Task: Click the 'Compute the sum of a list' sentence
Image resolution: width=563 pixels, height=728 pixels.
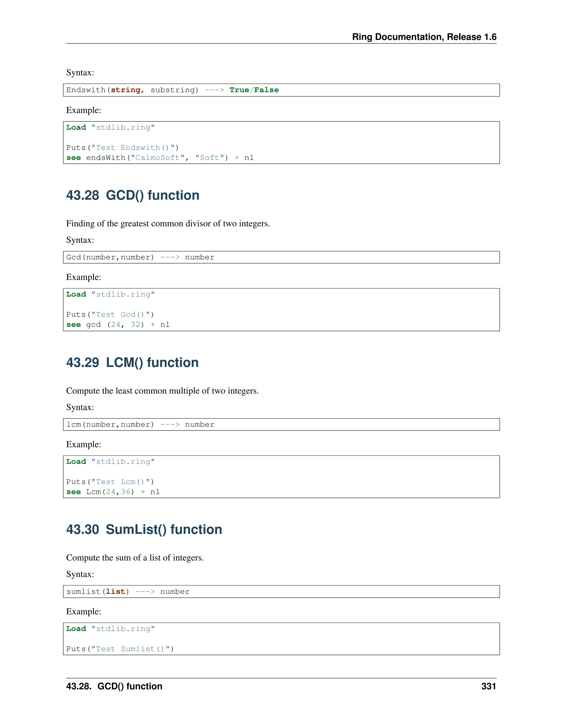Action: tap(135, 558)
